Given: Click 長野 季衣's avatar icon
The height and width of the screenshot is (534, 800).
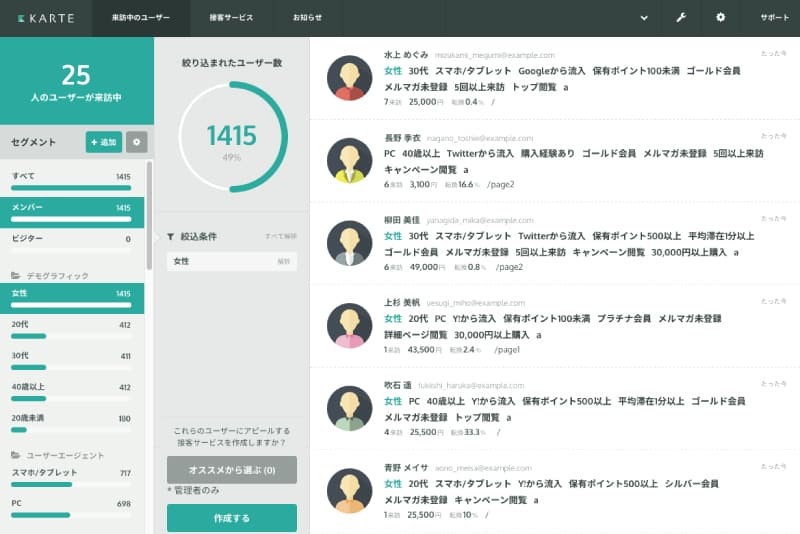Looking at the screenshot, I should (x=350, y=161).
